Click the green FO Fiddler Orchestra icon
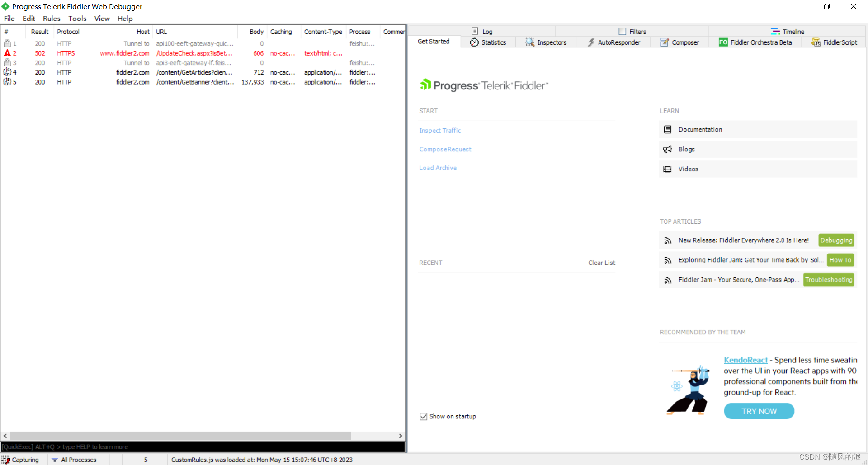Viewport: 868px width, 465px height. (x=723, y=42)
